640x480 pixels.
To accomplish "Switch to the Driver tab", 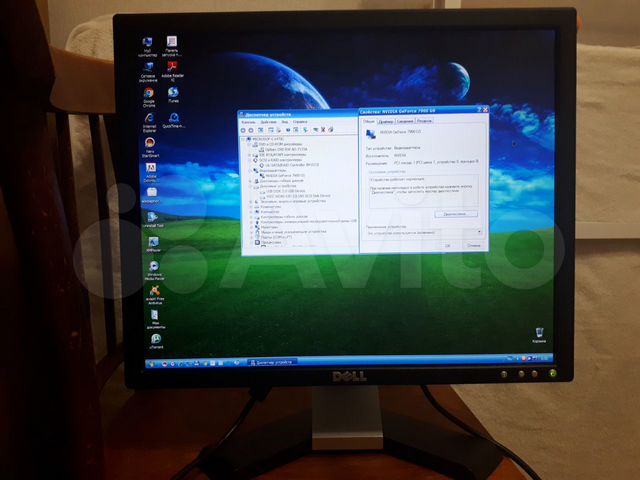I will tap(387, 121).
